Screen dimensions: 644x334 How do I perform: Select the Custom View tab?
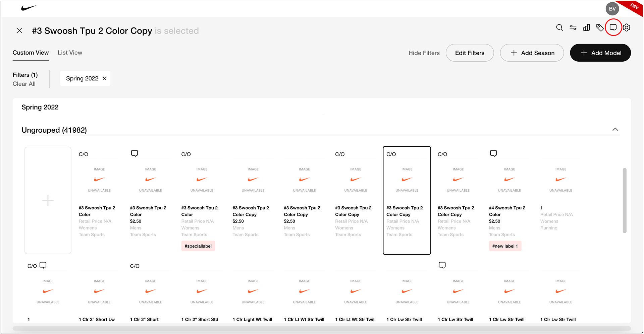coord(31,53)
